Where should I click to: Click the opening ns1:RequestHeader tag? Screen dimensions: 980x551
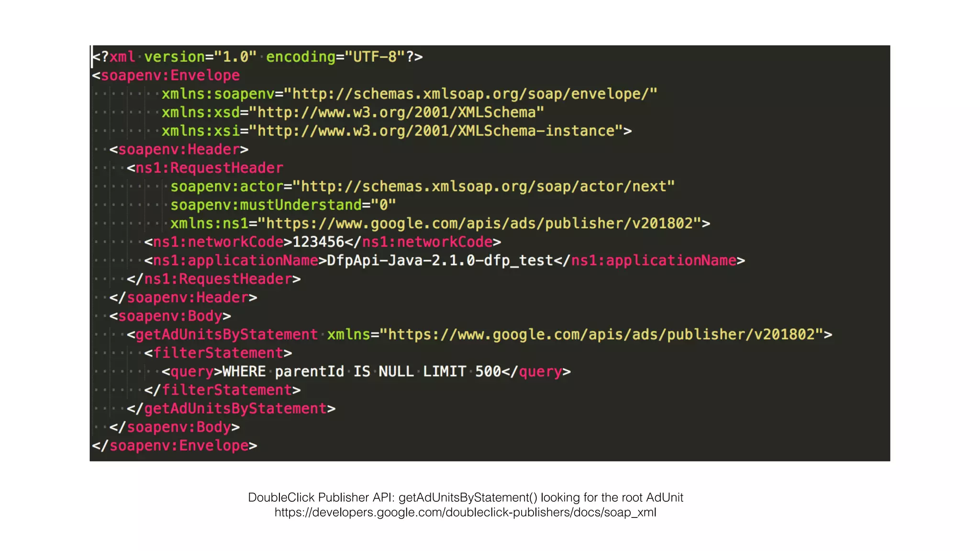(205, 168)
